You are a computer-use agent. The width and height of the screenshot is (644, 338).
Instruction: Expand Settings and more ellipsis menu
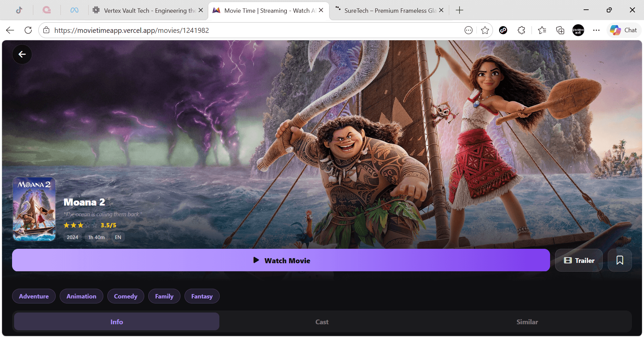coord(596,30)
